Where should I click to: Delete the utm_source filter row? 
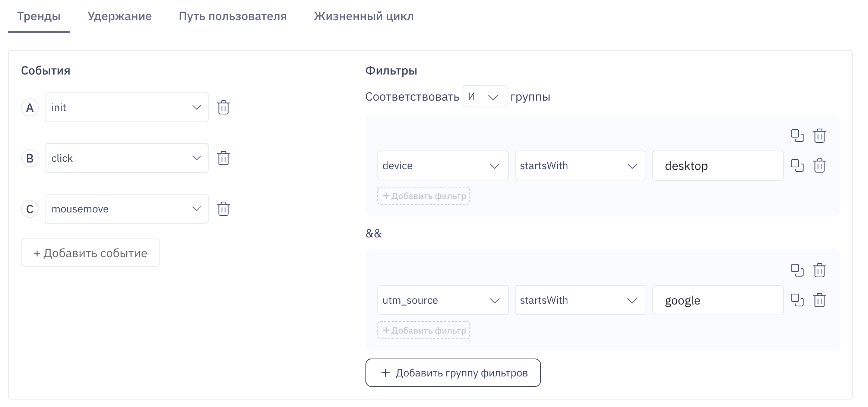tap(820, 300)
